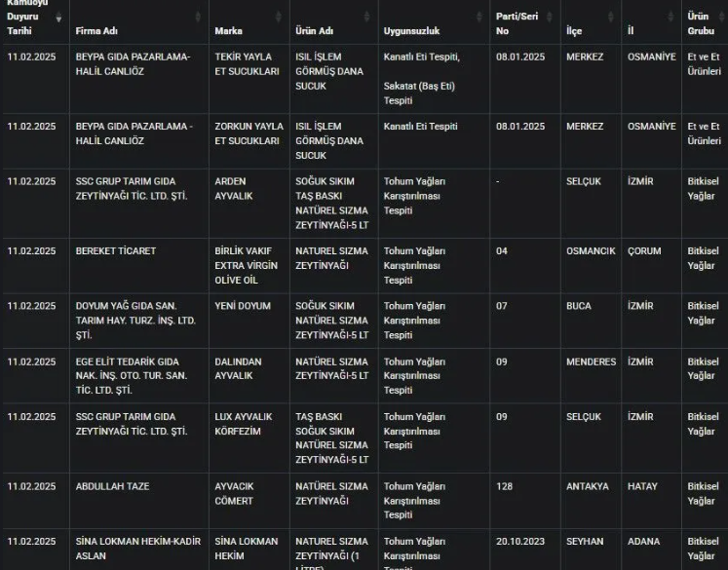The width and height of the screenshot is (728, 570).
Task: Click the ÇORUM province cell
Action: click(x=644, y=250)
